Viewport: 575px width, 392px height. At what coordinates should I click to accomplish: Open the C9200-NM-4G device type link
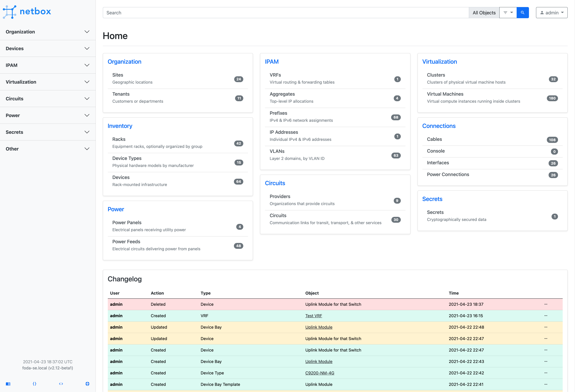[x=320, y=373]
